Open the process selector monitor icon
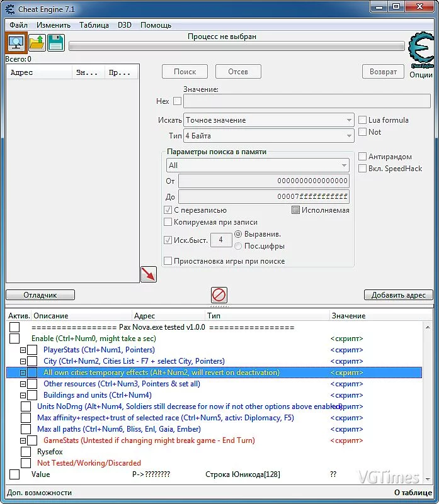Image resolution: width=439 pixels, height=504 pixels. point(16,43)
